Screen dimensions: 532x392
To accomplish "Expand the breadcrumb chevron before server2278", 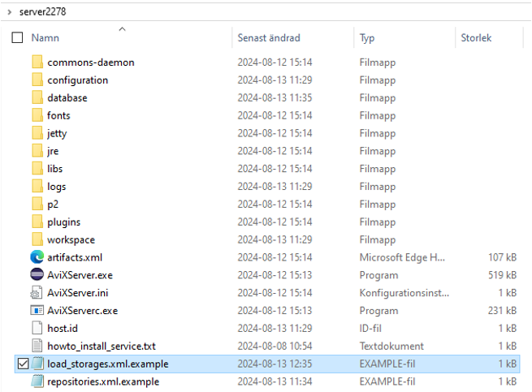I will (x=9, y=11).
